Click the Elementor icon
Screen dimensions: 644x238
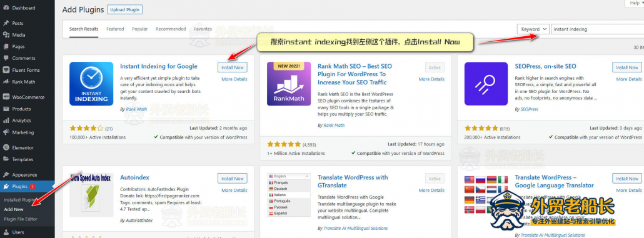coord(6,147)
